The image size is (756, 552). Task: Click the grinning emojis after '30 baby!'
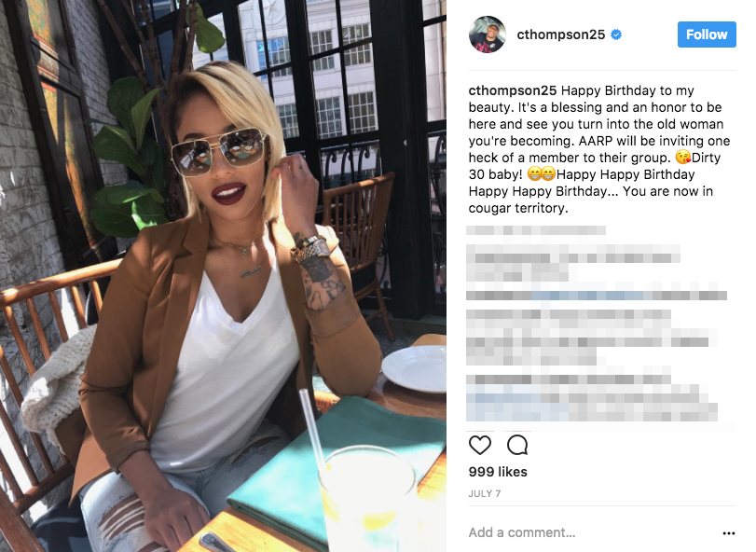[541, 174]
